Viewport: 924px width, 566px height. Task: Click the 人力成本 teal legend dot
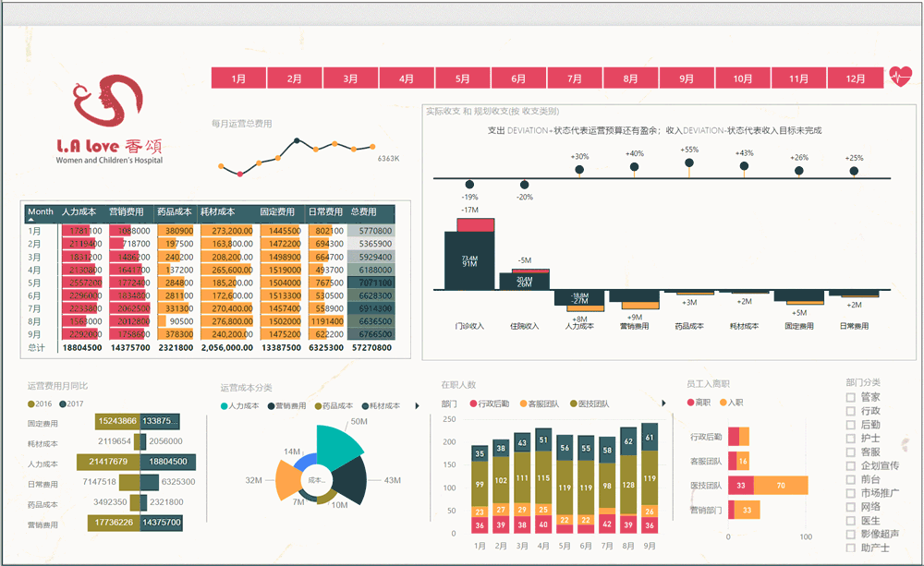(x=224, y=405)
